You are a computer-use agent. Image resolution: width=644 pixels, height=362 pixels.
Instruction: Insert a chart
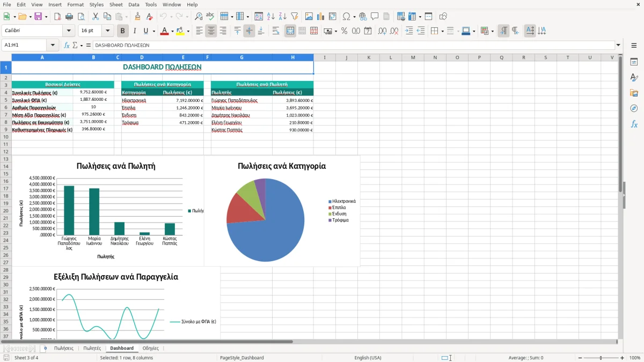click(x=321, y=17)
